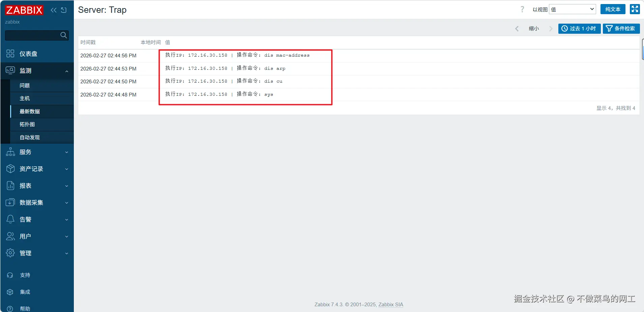Expand the 数据采集 menu section
644x312 pixels.
[67, 203]
